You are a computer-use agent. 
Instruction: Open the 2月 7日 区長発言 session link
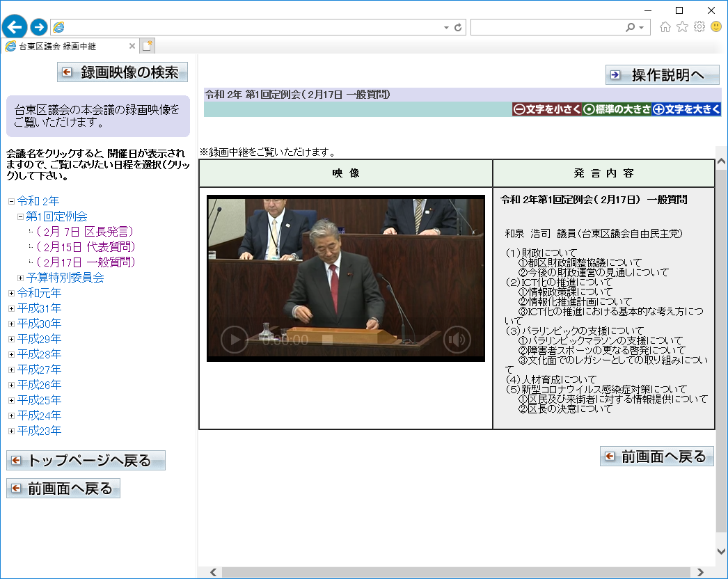point(85,232)
